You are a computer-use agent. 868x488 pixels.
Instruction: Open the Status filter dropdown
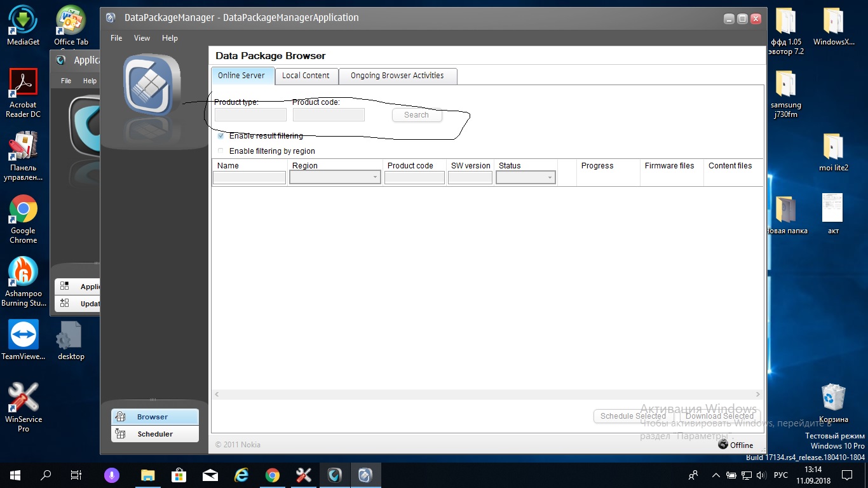tap(550, 178)
